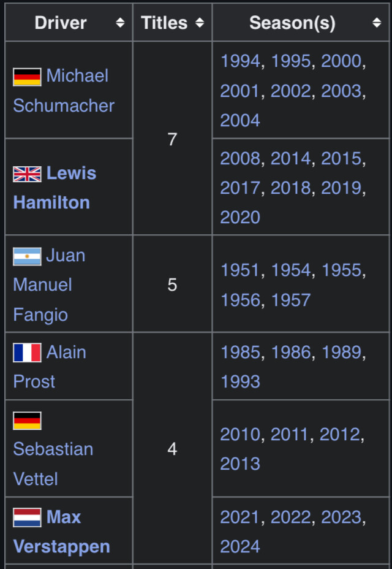Open the 2013 season link

(x=240, y=464)
